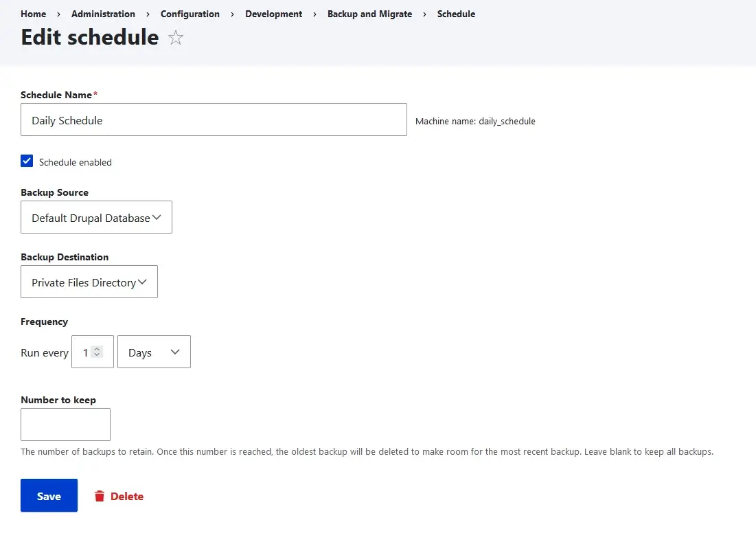The height and width of the screenshot is (542, 756).
Task: Click the red trash can icon
Action: 100,496
